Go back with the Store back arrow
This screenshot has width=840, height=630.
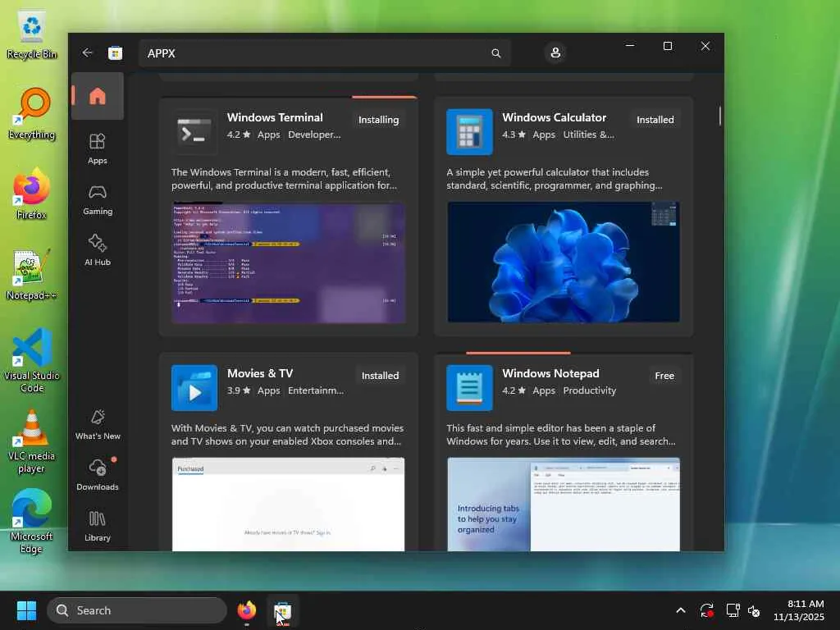point(87,52)
